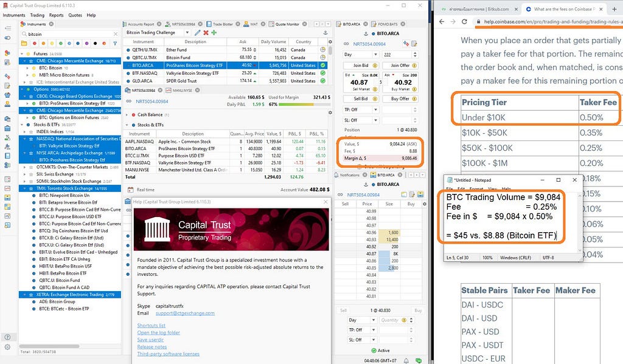Click the green check status icon in BITO.ARCA row
The image size is (623, 364).
[323, 65]
